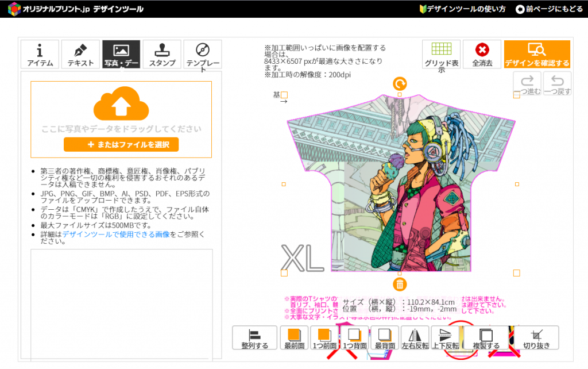Bring layer to front with 最前面
Viewport: 588px width, 369px height.
[x=294, y=338]
